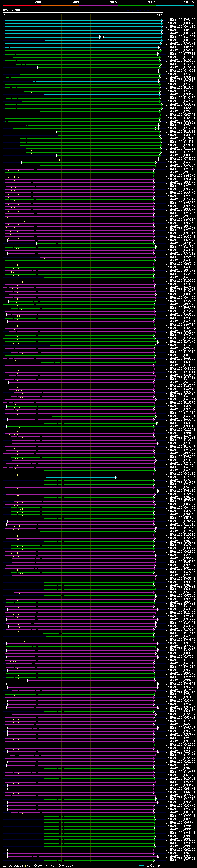Open hit UniRef100_Q84U91

180,33
